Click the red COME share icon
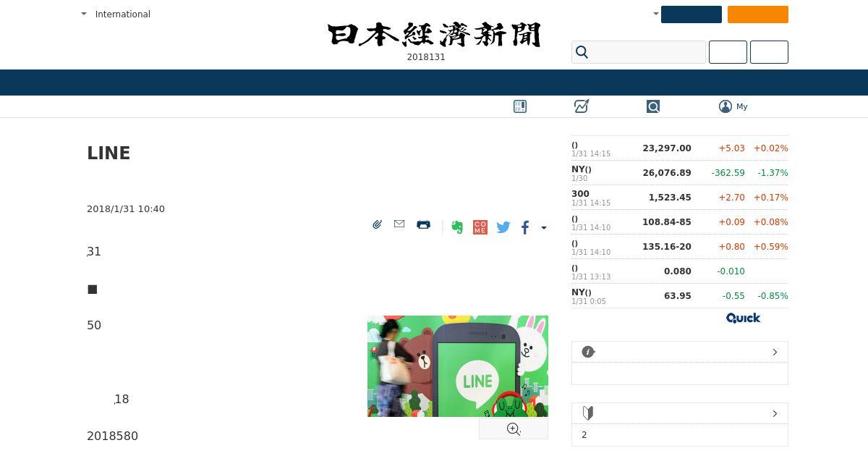Image resolution: width=868 pixels, height=456 pixels. click(480, 227)
